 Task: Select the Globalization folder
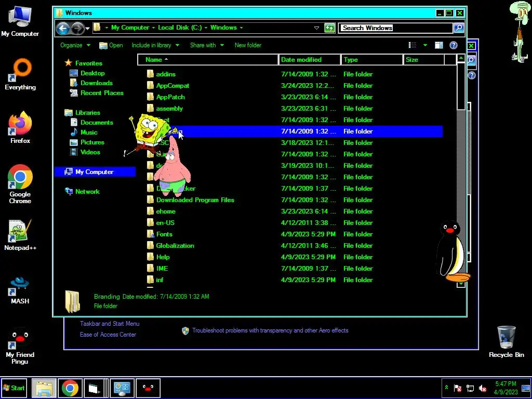pyautogui.click(x=175, y=246)
